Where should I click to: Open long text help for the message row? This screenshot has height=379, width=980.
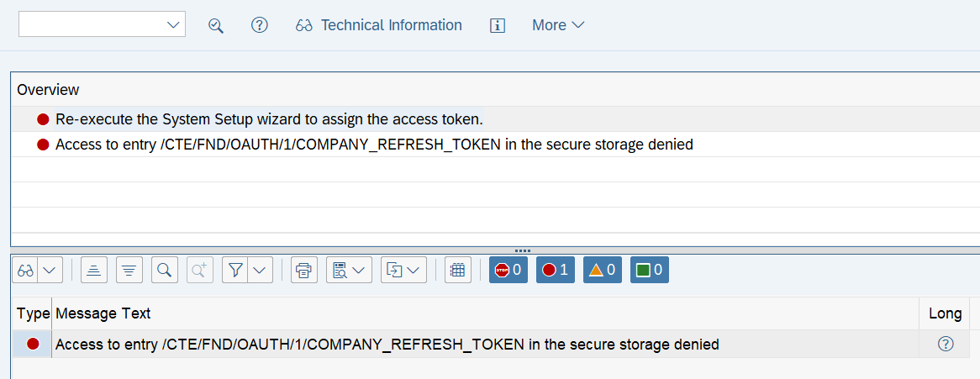point(946,344)
